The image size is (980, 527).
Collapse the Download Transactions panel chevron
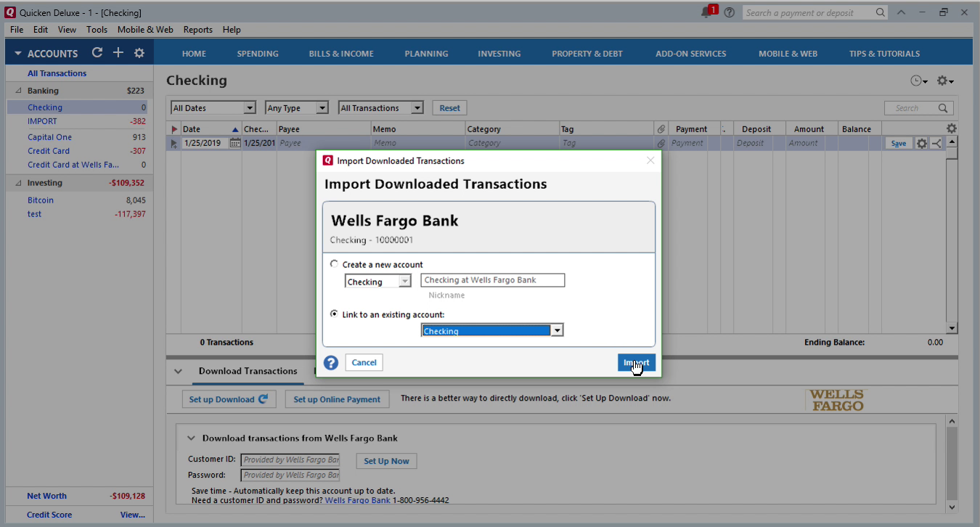point(178,371)
